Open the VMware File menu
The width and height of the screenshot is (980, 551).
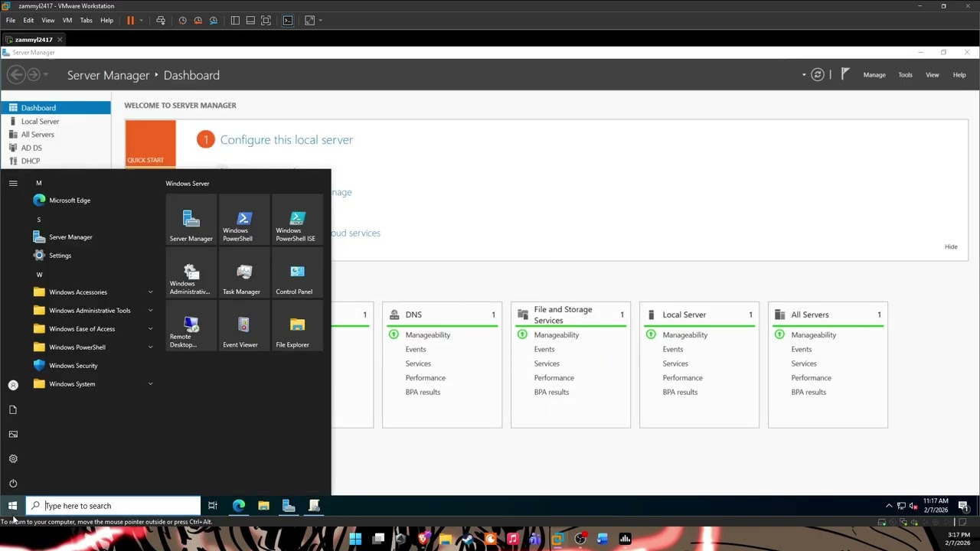tap(11, 21)
